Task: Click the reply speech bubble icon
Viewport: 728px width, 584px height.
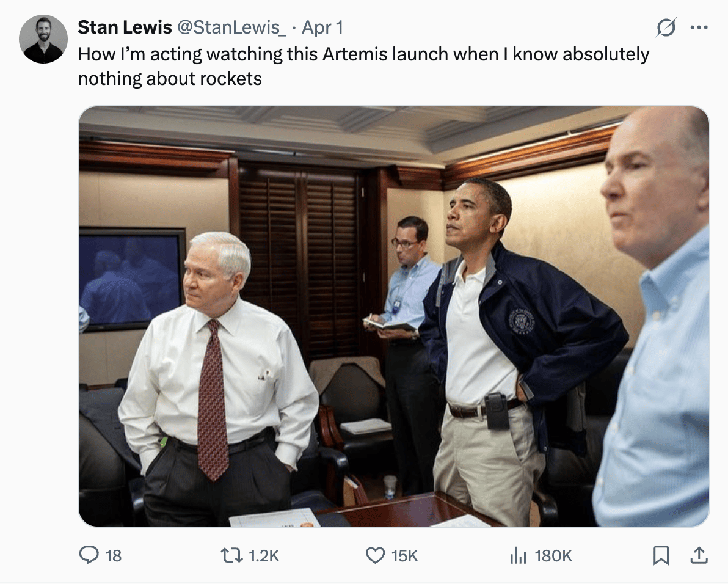Action: tap(89, 555)
